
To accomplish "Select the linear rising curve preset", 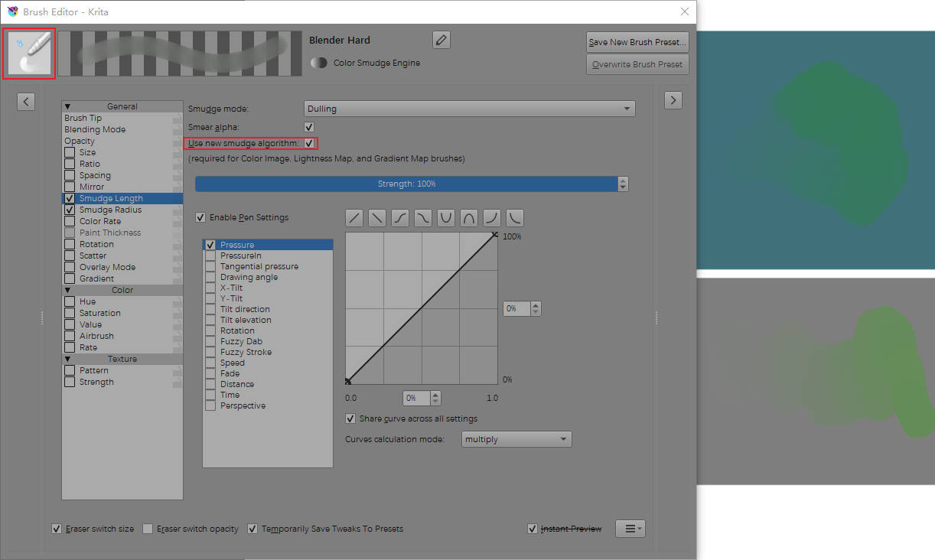I will pyautogui.click(x=354, y=218).
